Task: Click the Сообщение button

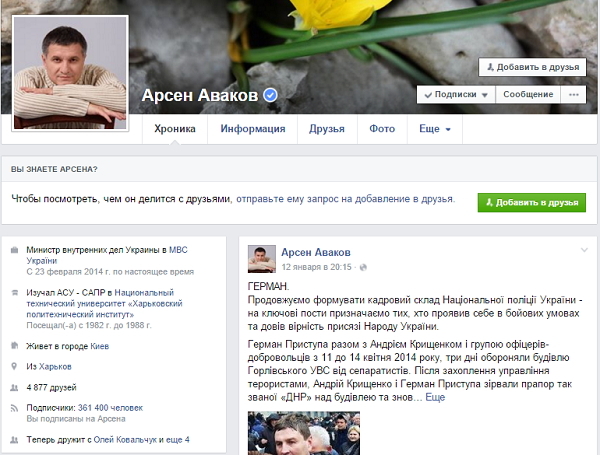Action: click(x=528, y=95)
